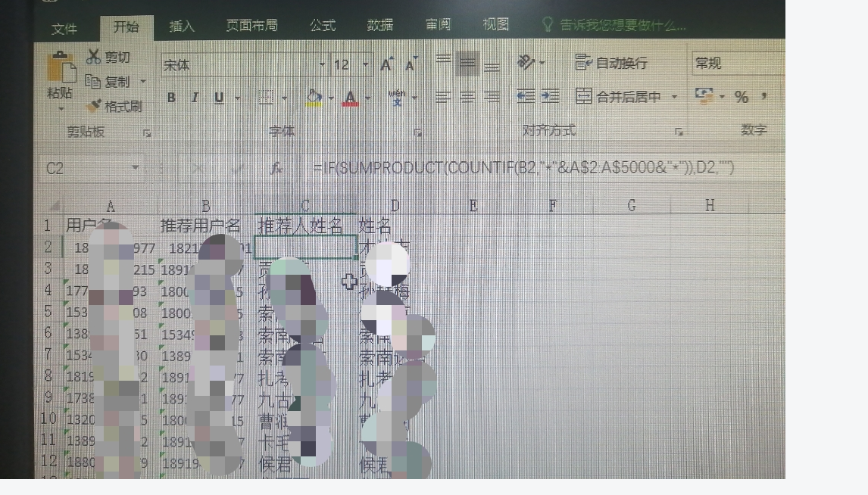Open the 公式 ribbon tab

click(321, 25)
